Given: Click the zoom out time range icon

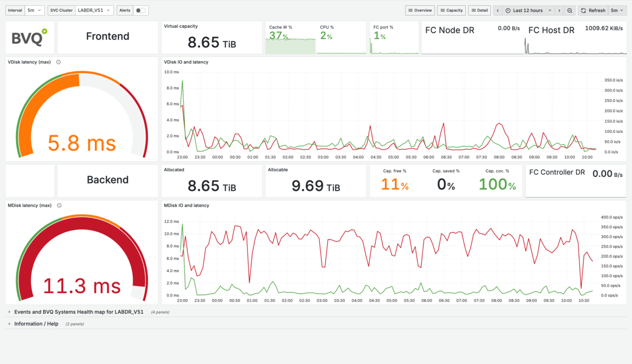Looking at the screenshot, I should point(570,11).
